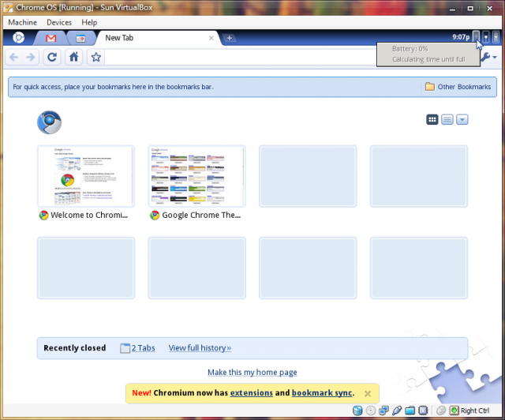This screenshot has height=420, width=505.
Task: Bookmark this page with the star icon
Action: pyautogui.click(x=95, y=58)
